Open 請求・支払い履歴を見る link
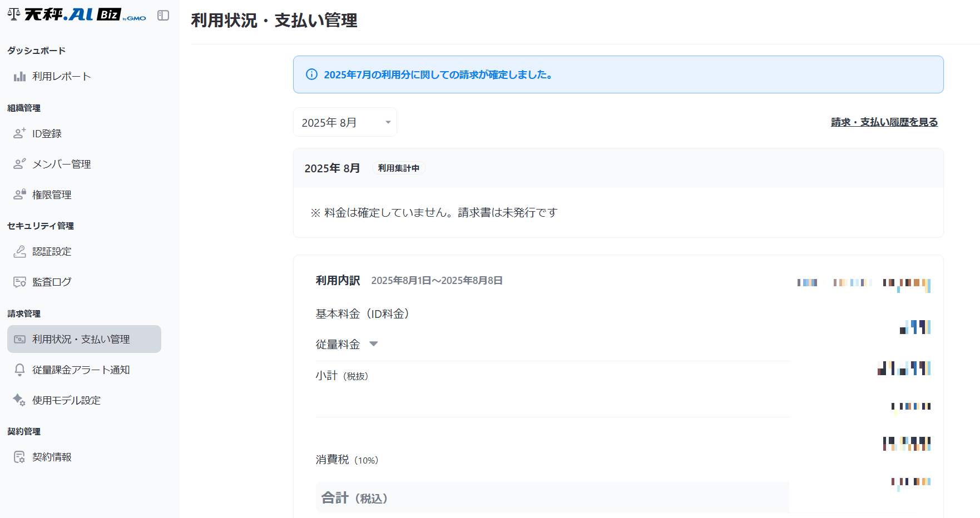Image resolution: width=980 pixels, height=518 pixels. click(884, 122)
